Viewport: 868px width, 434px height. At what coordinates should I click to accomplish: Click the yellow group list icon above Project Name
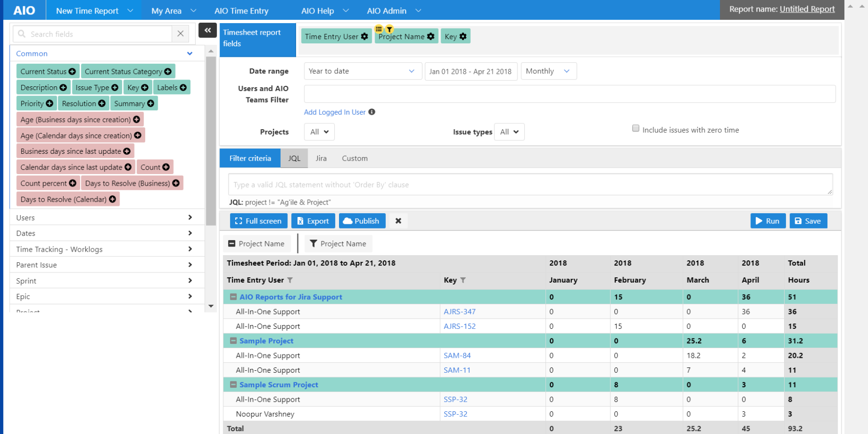coord(379,28)
